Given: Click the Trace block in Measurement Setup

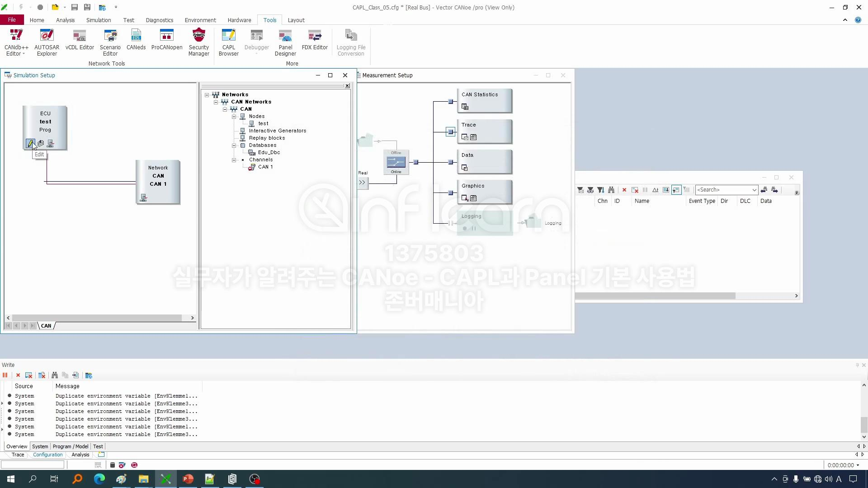Looking at the screenshot, I should [485, 131].
